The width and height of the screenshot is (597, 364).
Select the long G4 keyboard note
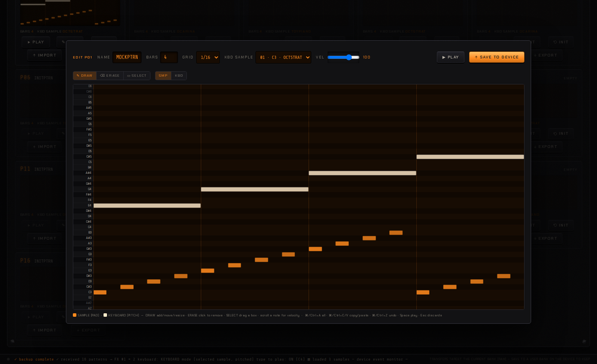pos(255,189)
